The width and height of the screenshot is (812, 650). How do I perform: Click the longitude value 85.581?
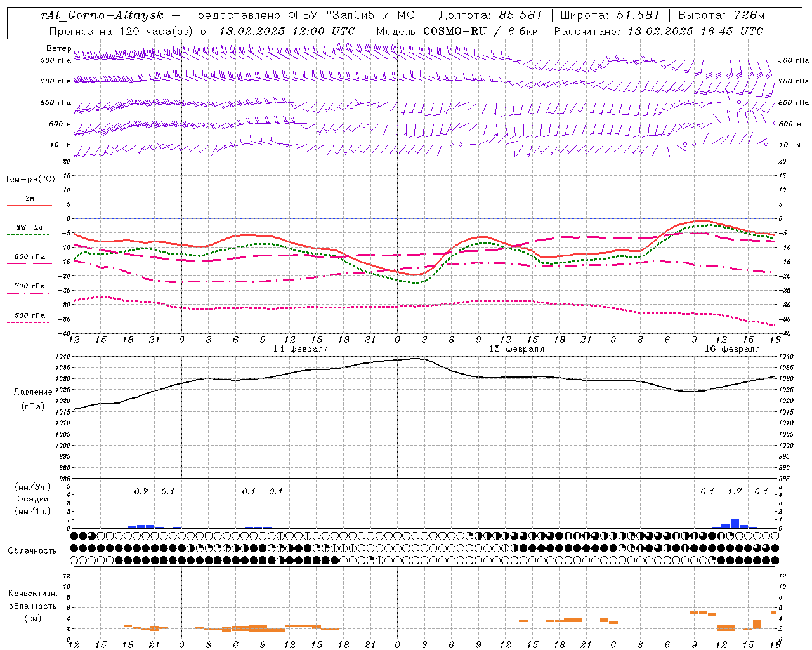[x=520, y=15]
